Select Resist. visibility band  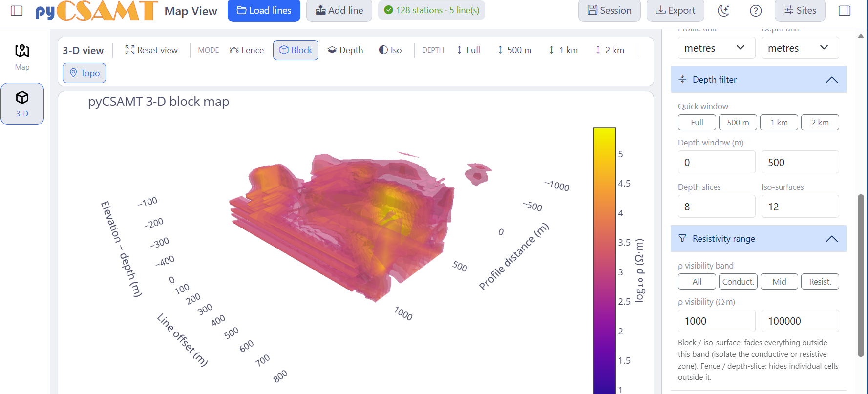click(x=820, y=282)
